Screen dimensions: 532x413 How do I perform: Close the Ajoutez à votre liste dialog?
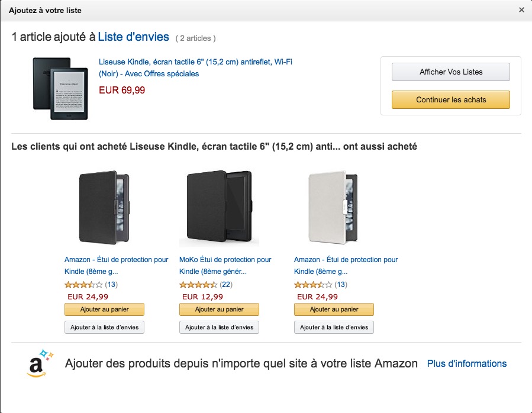point(521,10)
